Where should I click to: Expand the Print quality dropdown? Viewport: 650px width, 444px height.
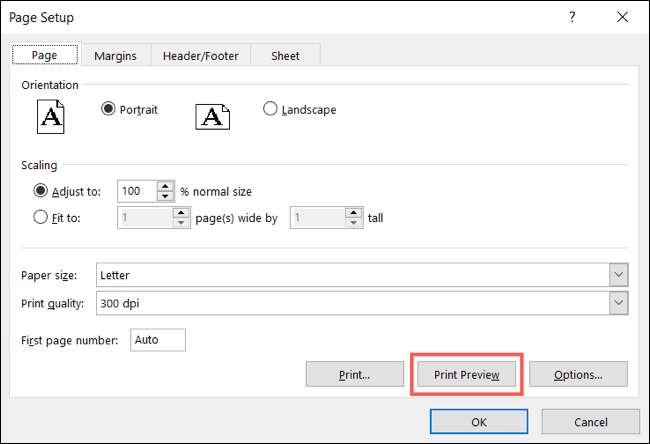click(x=618, y=302)
